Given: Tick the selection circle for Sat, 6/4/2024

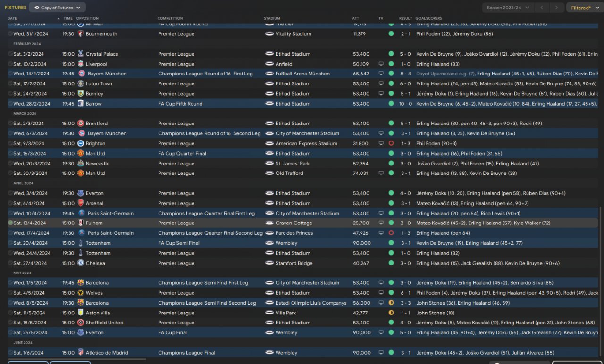Looking at the screenshot, I should coord(10,203).
